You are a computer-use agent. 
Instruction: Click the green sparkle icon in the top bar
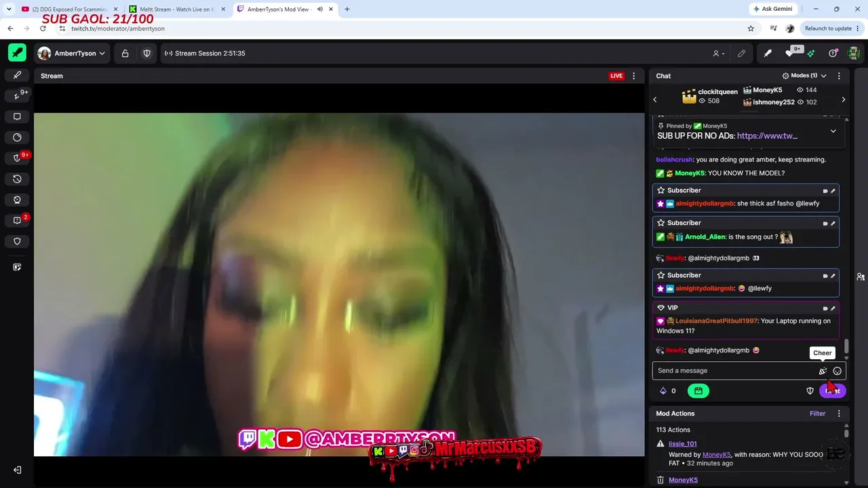click(810, 54)
